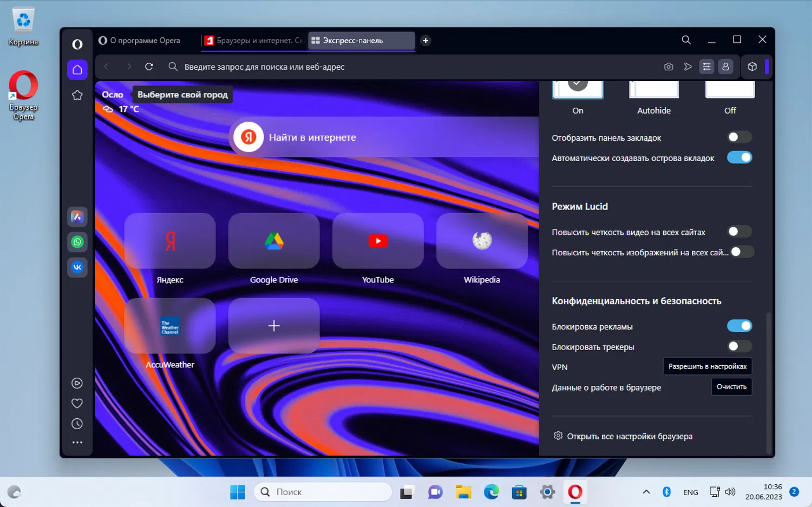The image size is (812, 507).
Task: Open the send/flow arrow icon in toolbar
Action: coord(687,67)
